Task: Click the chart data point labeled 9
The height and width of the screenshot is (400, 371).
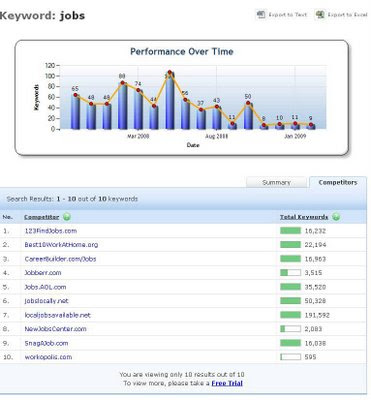Action: [x=311, y=125]
